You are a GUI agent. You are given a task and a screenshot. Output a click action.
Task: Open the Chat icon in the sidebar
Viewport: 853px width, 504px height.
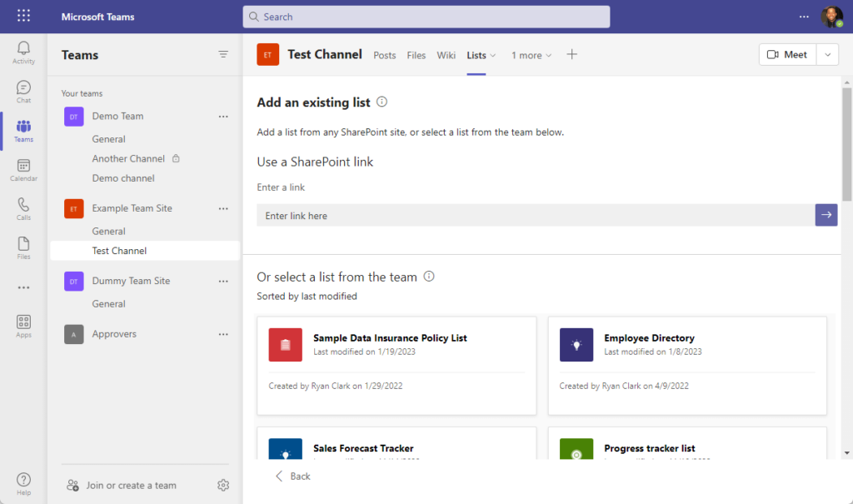tap(23, 92)
